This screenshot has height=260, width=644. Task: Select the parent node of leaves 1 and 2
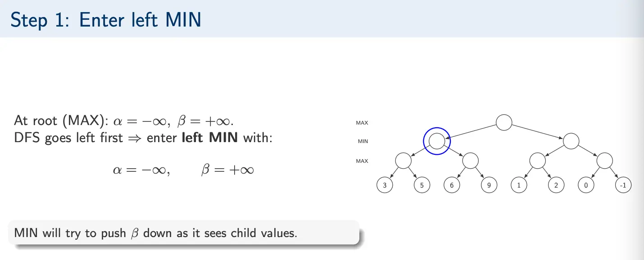click(x=537, y=160)
